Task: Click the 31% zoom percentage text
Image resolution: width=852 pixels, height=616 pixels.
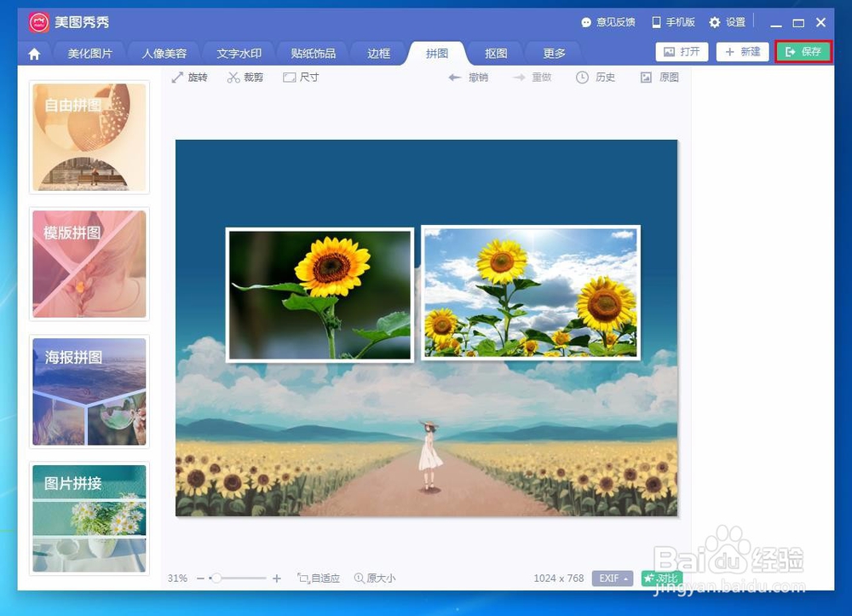Action: pos(177,579)
